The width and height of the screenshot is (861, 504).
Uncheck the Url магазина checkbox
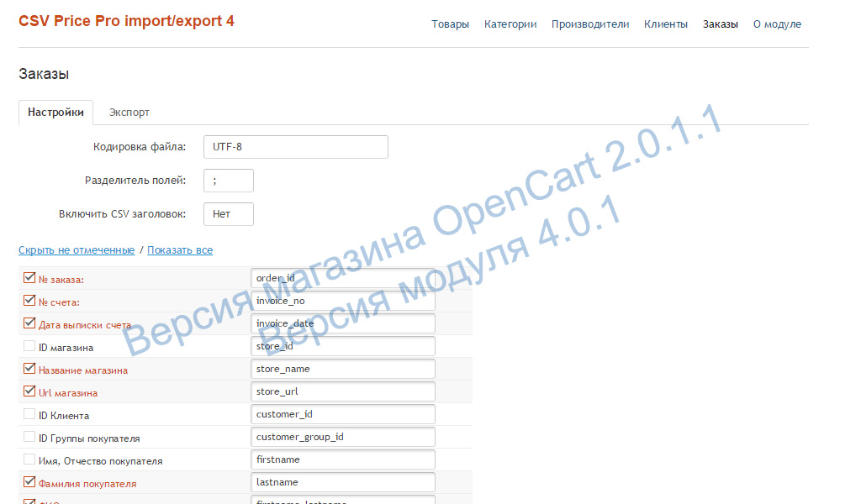(x=29, y=391)
